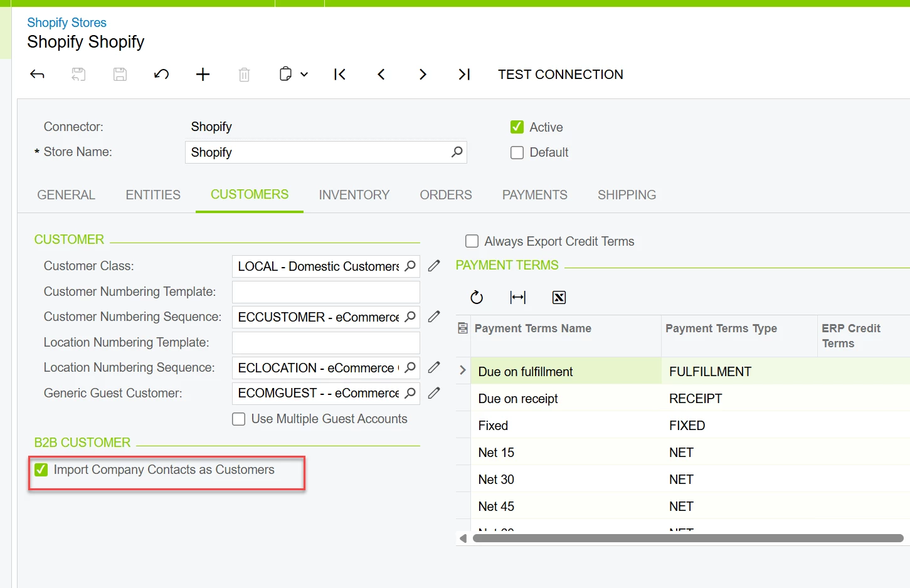This screenshot has width=910, height=588.
Task: Click Fit to Screen columns icon
Action: point(518,297)
